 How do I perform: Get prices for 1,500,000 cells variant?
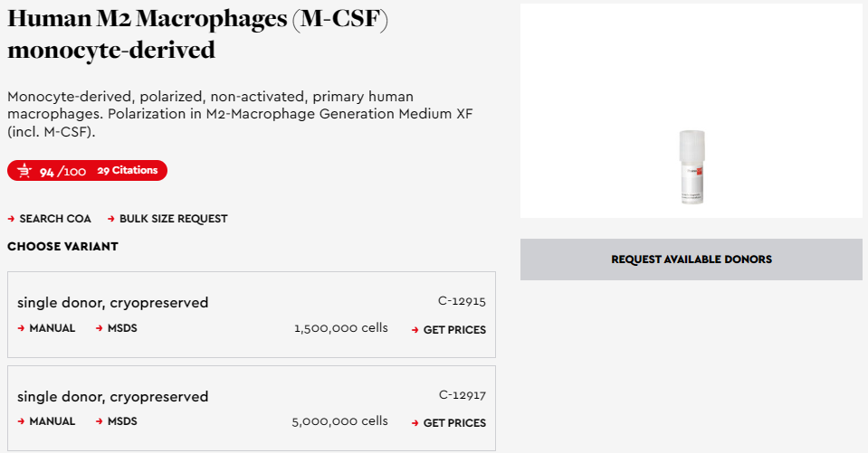[454, 330]
